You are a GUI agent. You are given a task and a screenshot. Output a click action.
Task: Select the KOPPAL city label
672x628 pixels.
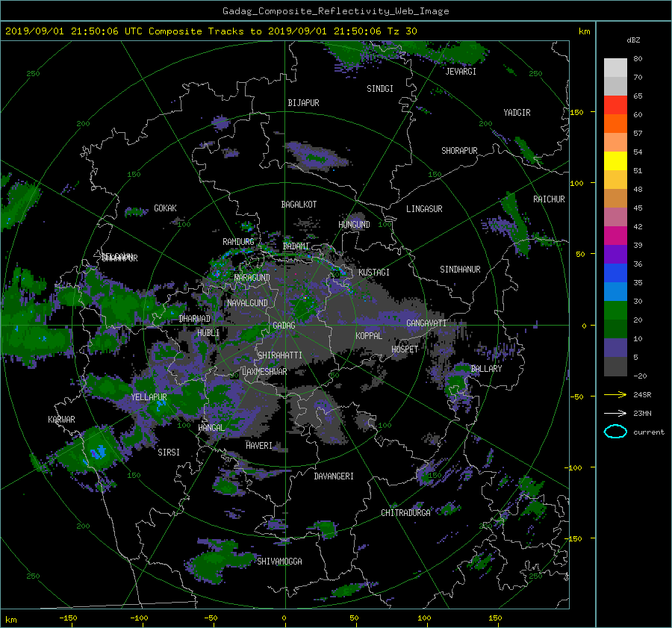pyautogui.click(x=369, y=335)
